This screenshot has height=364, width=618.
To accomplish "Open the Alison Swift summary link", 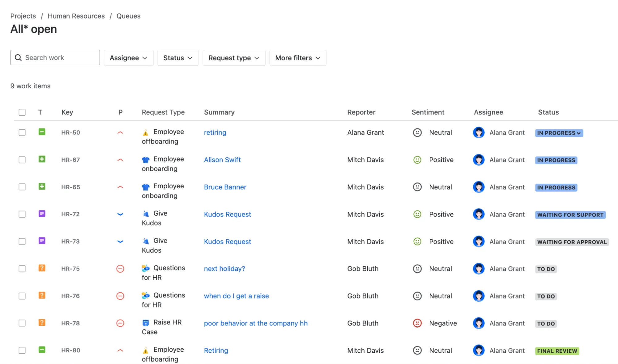I will (222, 160).
